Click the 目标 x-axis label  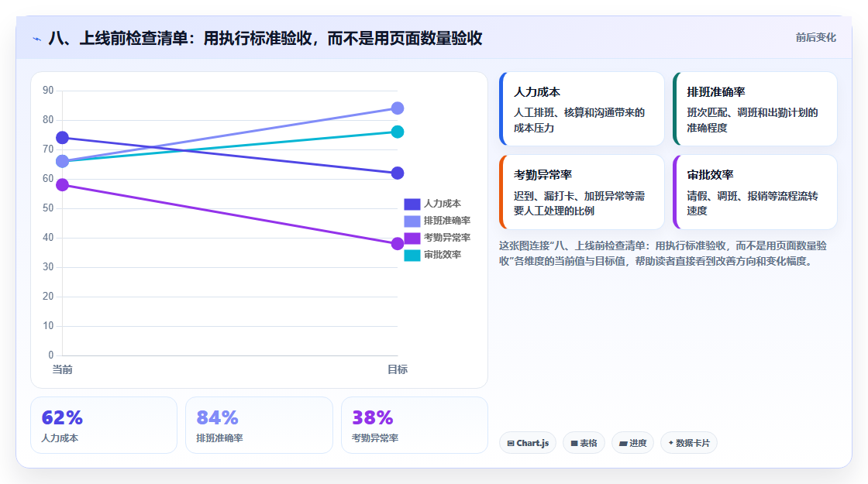tap(398, 369)
